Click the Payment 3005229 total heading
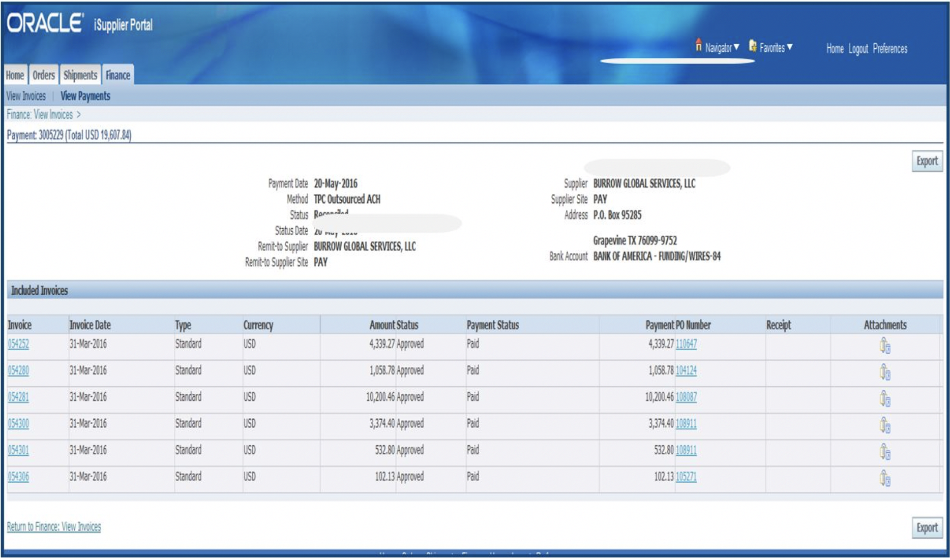Viewport: 950px width, 560px height. point(69,135)
